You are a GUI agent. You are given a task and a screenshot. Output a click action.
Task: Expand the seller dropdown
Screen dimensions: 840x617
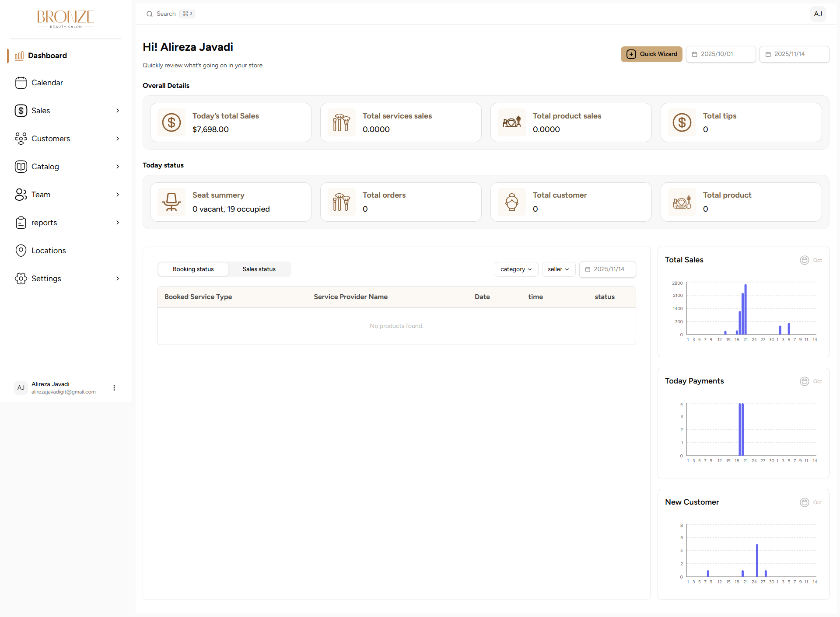pos(558,269)
